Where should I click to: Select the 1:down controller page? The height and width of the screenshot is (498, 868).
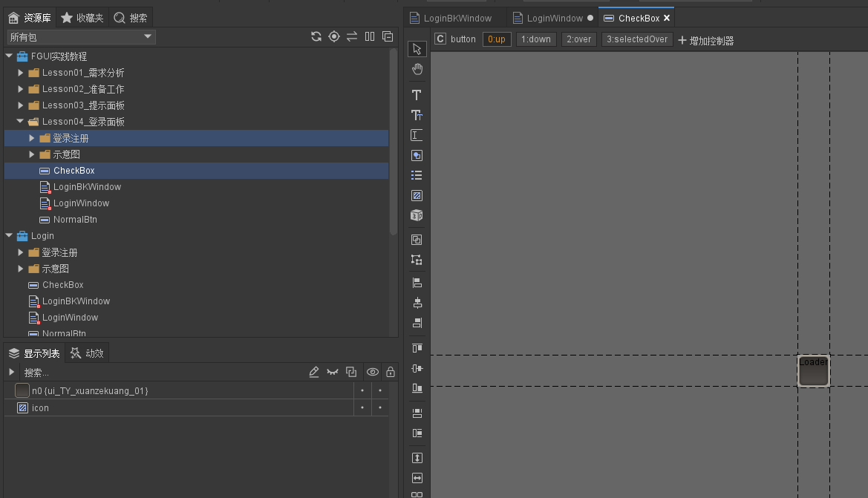click(535, 39)
